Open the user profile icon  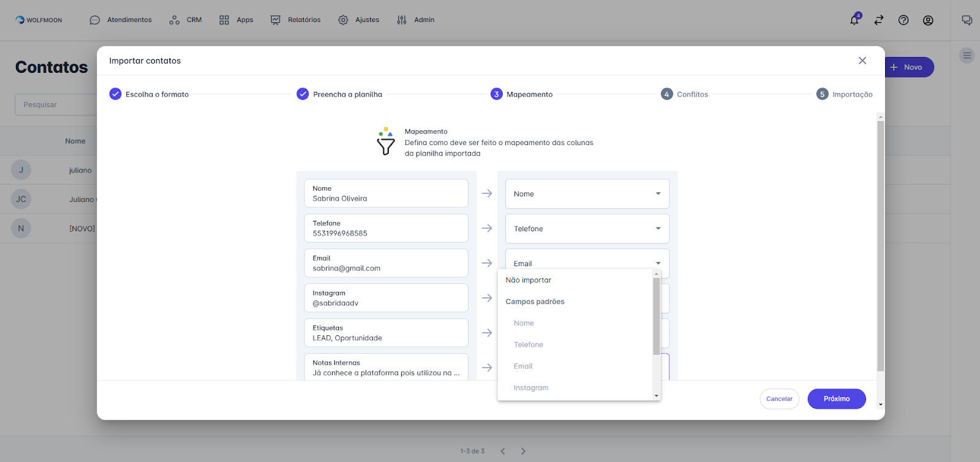click(928, 20)
